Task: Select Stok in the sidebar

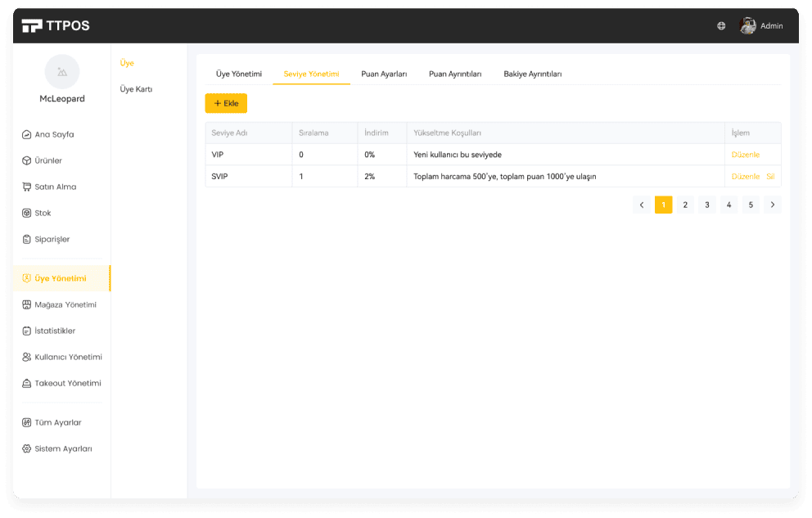Action: (43, 214)
